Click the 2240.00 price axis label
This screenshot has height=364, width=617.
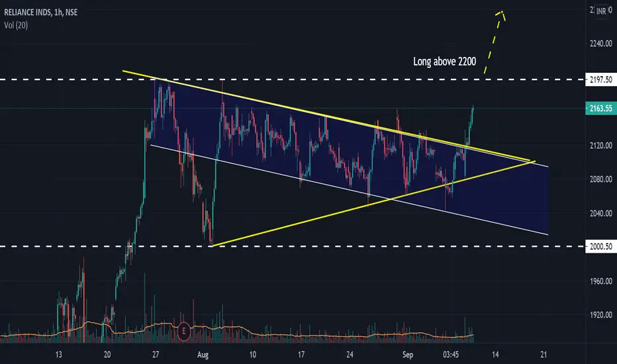click(601, 44)
